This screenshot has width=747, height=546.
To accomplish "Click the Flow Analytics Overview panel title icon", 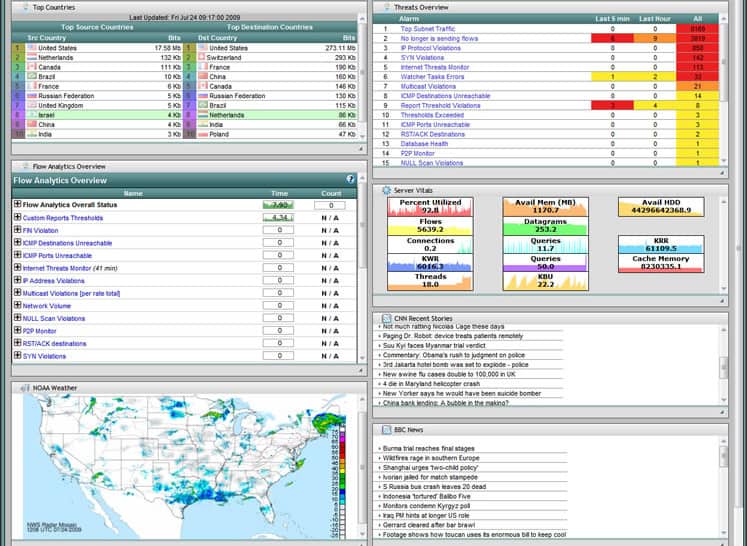I will click(25, 166).
